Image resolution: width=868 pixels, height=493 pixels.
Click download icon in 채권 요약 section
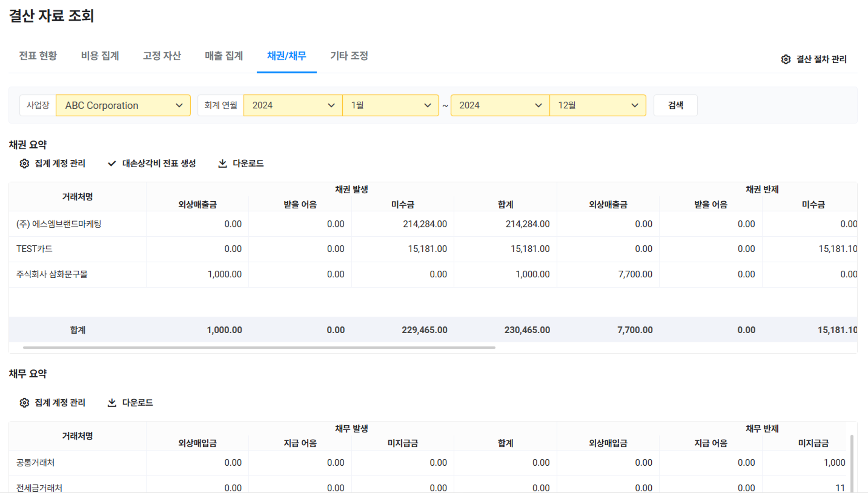(222, 163)
